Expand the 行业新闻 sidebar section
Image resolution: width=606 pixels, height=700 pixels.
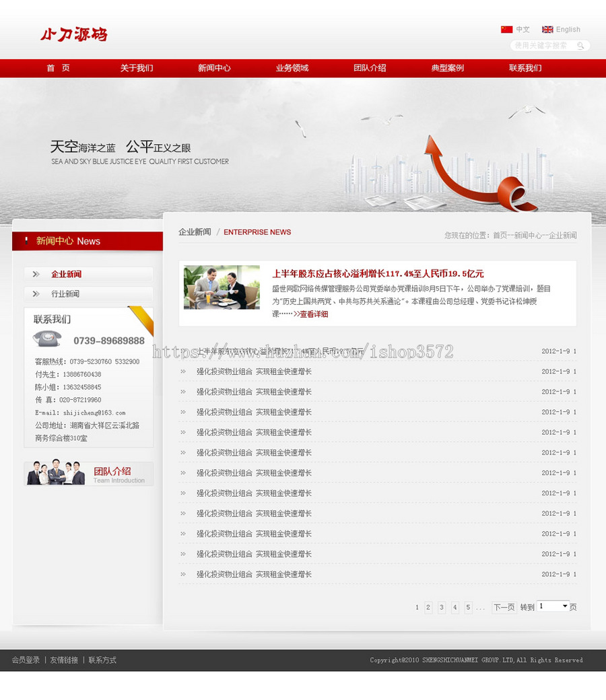(x=64, y=294)
